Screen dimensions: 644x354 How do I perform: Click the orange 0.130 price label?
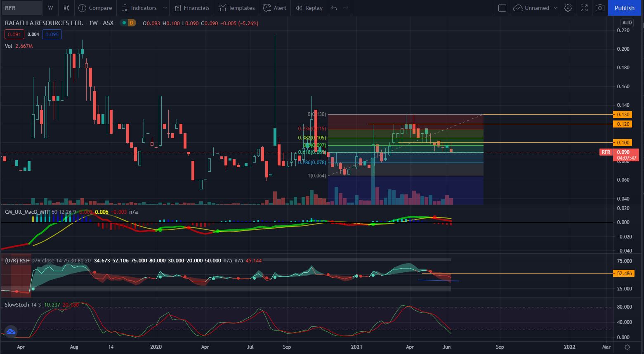coord(622,114)
